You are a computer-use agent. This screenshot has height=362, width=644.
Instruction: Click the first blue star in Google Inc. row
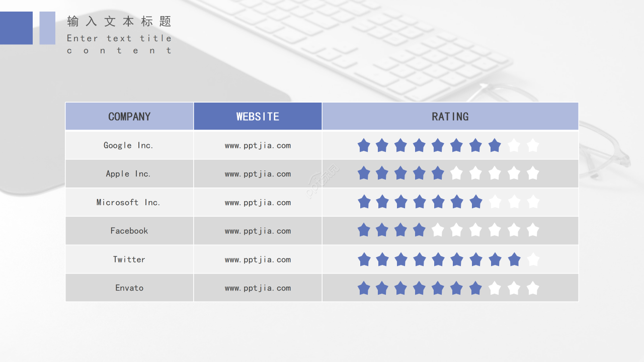click(364, 146)
